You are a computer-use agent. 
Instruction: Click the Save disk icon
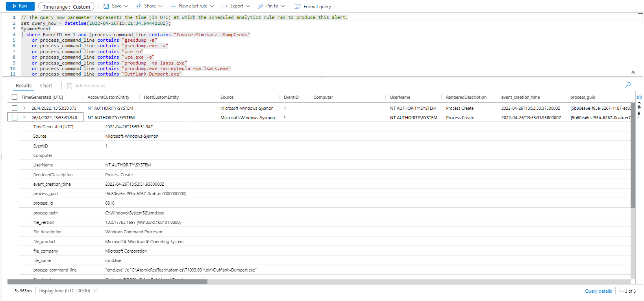click(106, 6)
